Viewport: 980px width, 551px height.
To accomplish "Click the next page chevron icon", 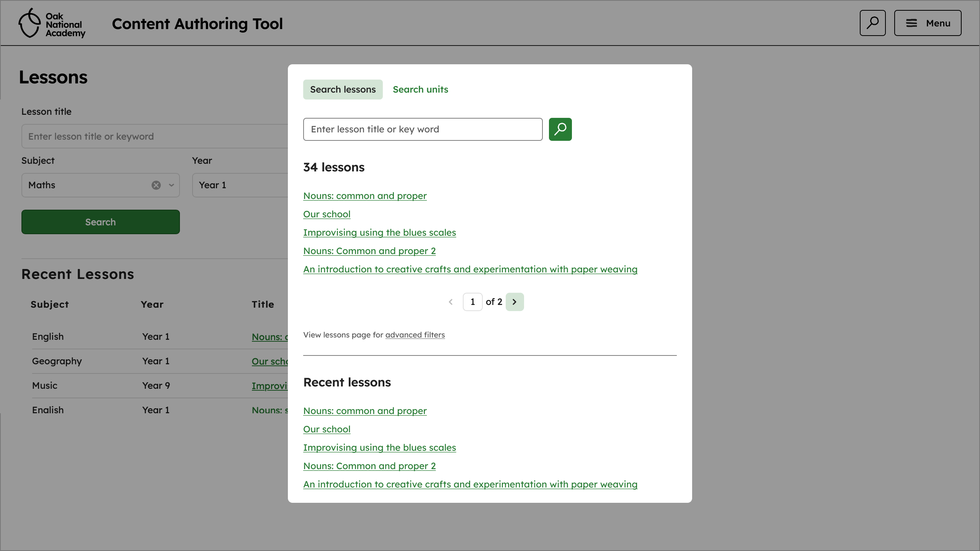I will click(514, 302).
